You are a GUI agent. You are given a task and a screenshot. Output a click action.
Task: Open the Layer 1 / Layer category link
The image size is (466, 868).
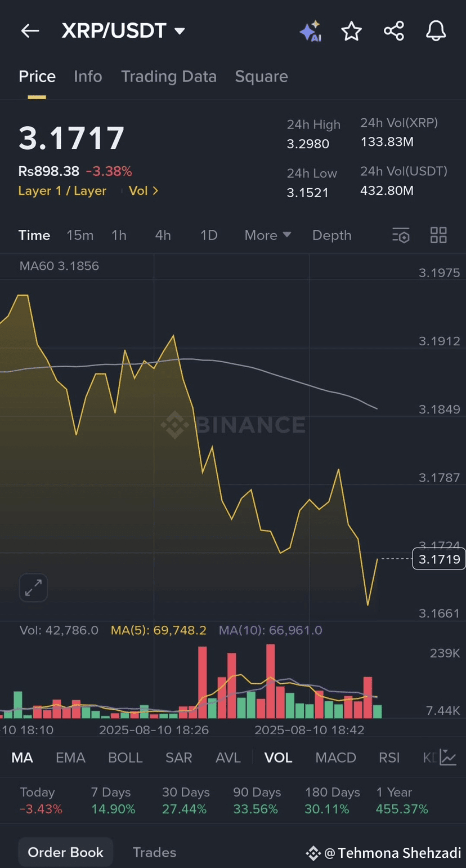coord(62,191)
